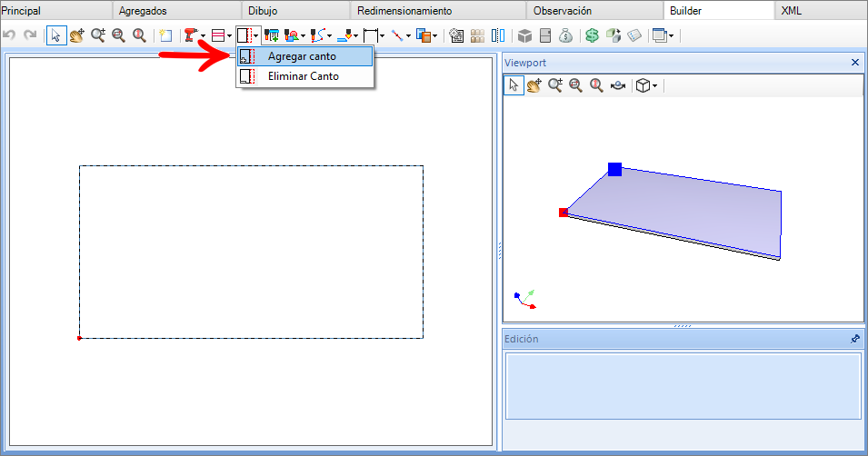Click the zoom in magnifier in Viewport toolbar
Image resolution: width=868 pixels, height=456 pixels.
pos(555,85)
